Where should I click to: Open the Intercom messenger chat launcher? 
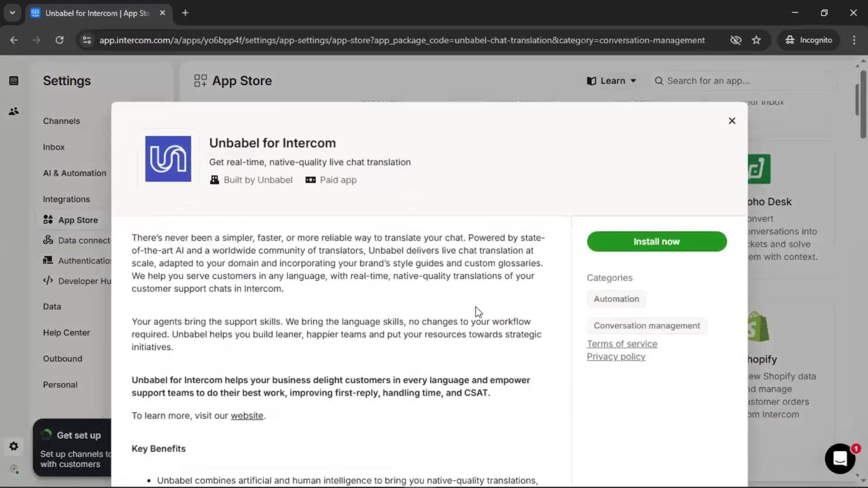pos(840,459)
